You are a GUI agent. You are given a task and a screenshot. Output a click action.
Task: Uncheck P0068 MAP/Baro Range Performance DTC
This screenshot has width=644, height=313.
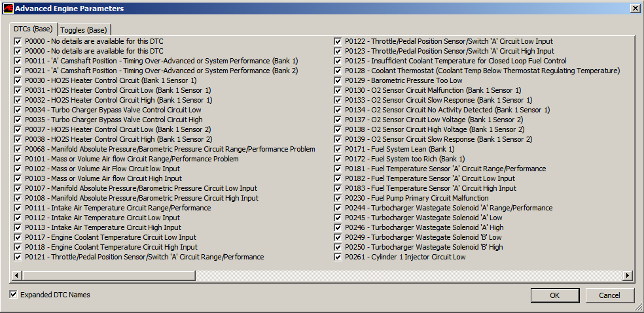[x=18, y=149]
